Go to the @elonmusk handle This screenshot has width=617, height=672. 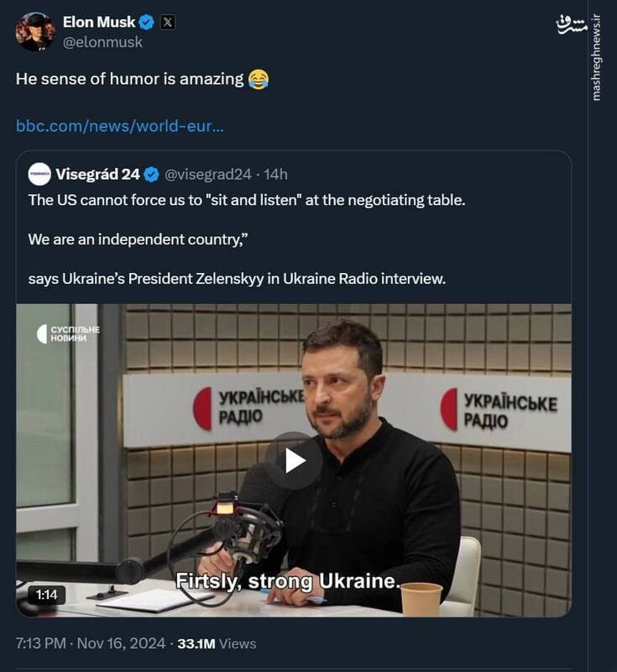coord(102,42)
